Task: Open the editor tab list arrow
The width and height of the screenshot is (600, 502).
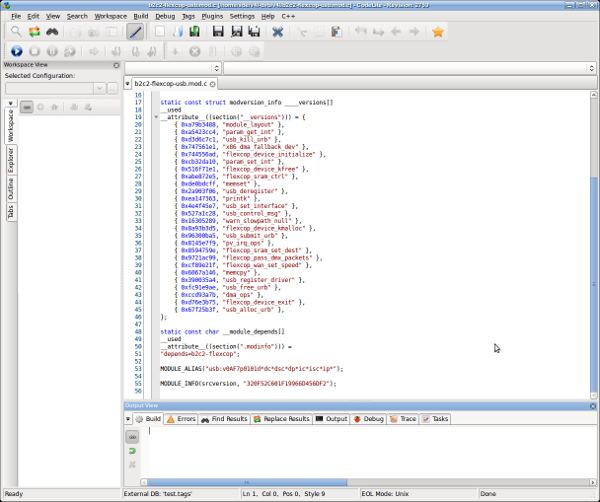Action: click(x=127, y=83)
